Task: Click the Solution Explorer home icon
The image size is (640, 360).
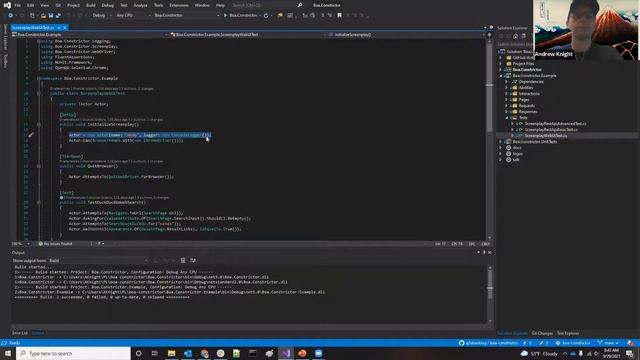Action: 516,36
